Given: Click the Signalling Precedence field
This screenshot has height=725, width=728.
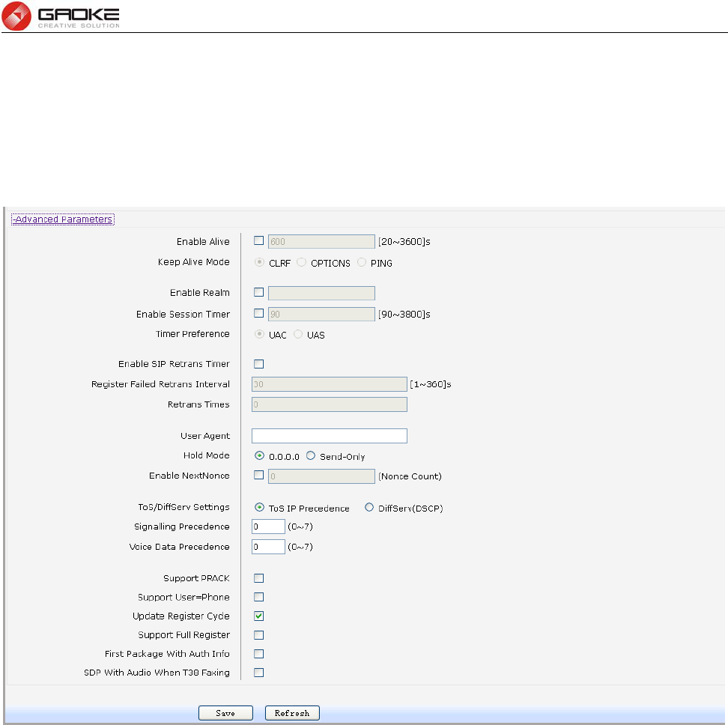Looking at the screenshot, I should tap(268, 527).
